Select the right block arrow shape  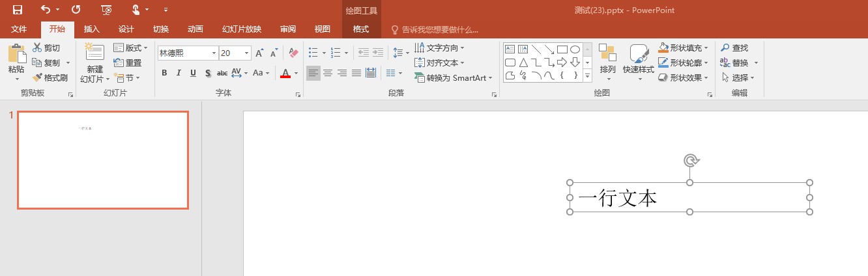562,62
